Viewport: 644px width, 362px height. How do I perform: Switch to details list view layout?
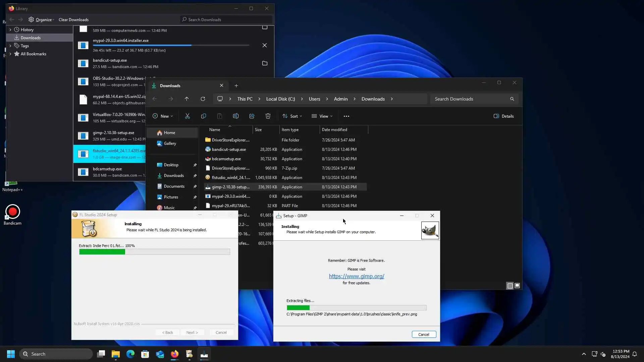[x=510, y=286]
